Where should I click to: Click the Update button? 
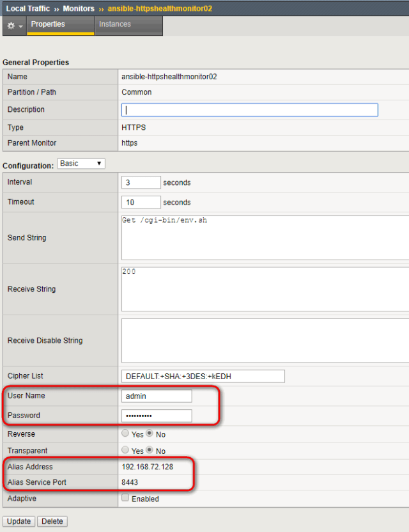pyautogui.click(x=18, y=521)
